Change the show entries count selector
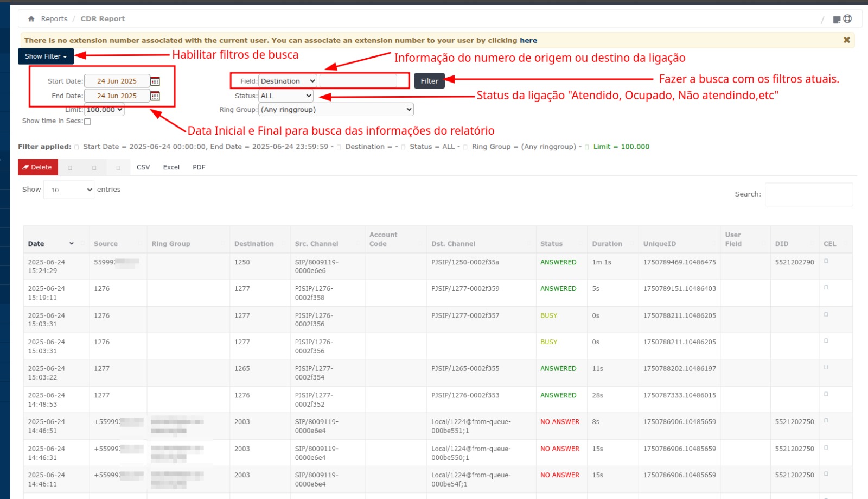The width and height of the screenshot is (868, 499). [x=71, y=190]
